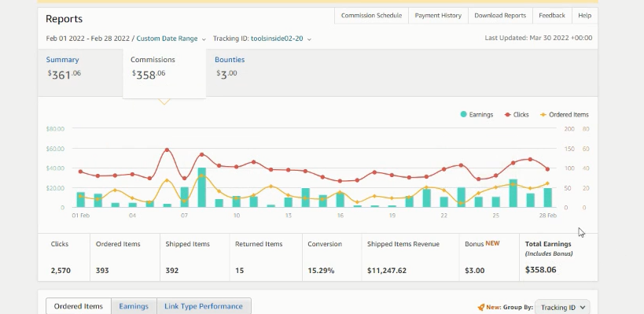Expand the Tracking ID toolsinside02-20 selector
The height and width of the screenshot is (314, 644).
262,39
